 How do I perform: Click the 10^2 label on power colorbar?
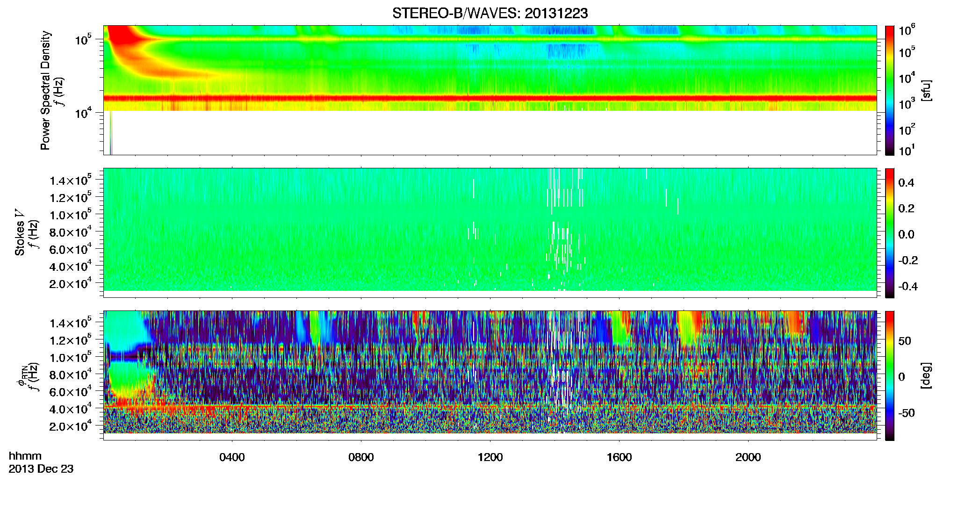pos(907,129)
